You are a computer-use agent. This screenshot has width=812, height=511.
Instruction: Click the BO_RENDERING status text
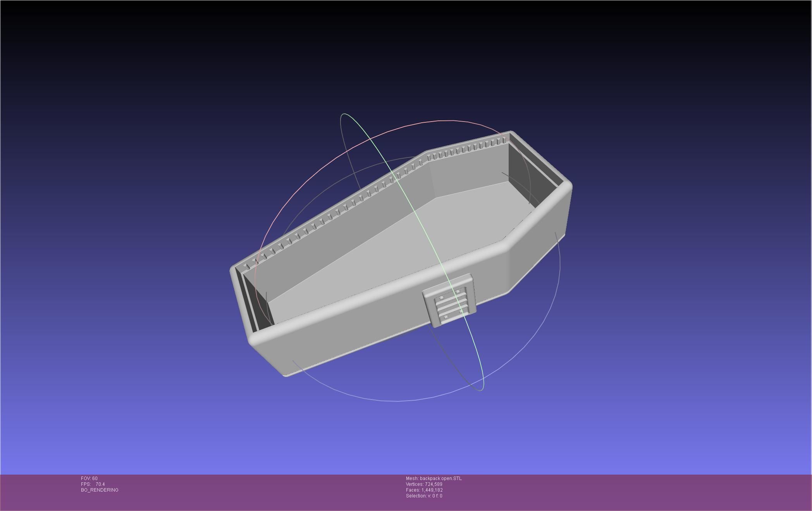100,490
